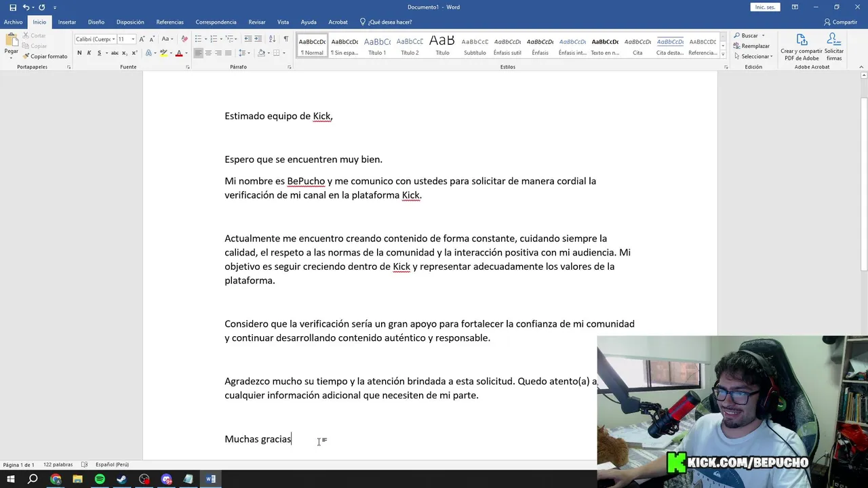Open the ribbon display options icon
868x488 pixels.
click(795, 7)
